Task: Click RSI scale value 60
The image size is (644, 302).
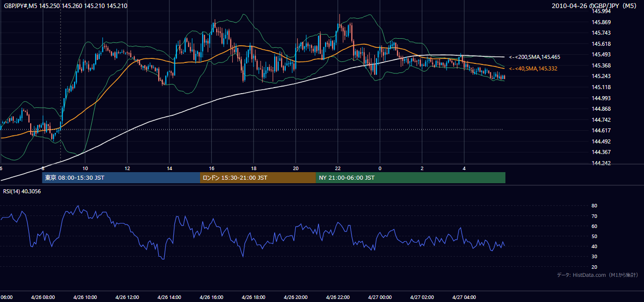Action: pyautogui.click(x=594, y=226)
